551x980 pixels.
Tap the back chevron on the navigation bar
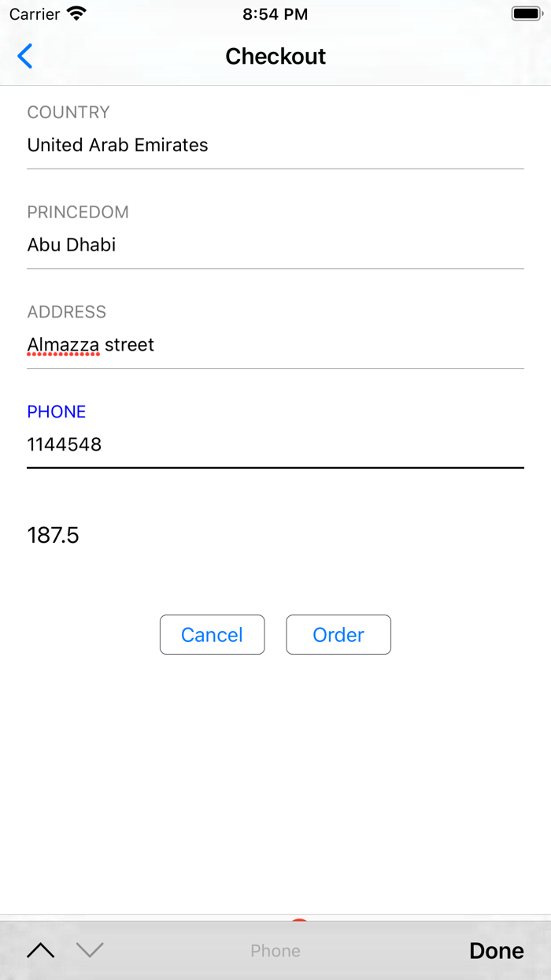pyautogui.click(x=24, y=56)
